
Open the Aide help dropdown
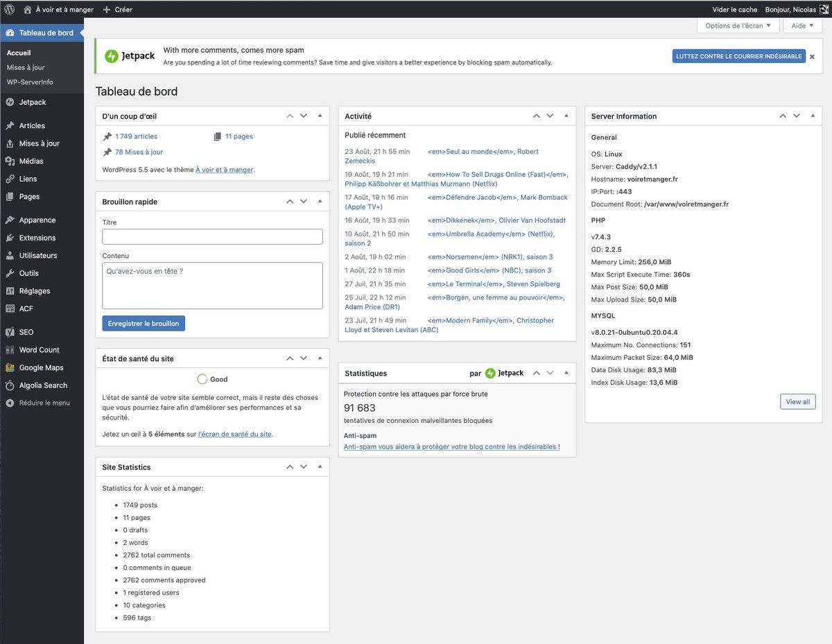[802, 26]
